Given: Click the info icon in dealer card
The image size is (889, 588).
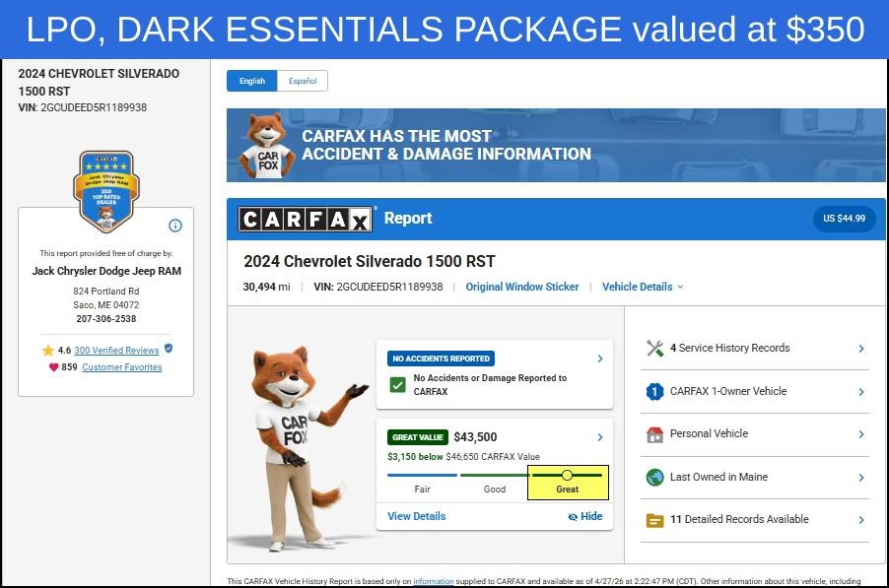Looking at the screenshot, I should click(175, 226).
